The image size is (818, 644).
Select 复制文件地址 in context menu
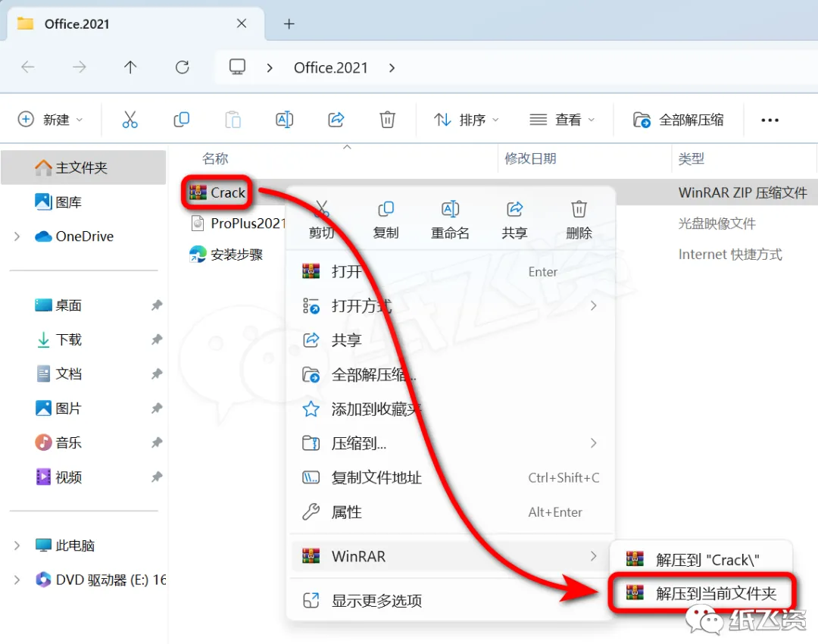coord(451,477)
